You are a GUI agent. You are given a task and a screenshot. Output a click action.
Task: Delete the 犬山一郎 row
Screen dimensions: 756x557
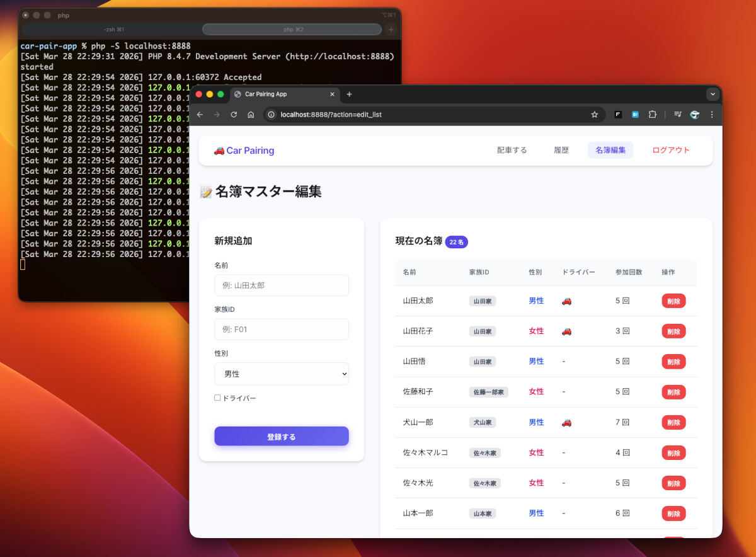tap(673, 422)
